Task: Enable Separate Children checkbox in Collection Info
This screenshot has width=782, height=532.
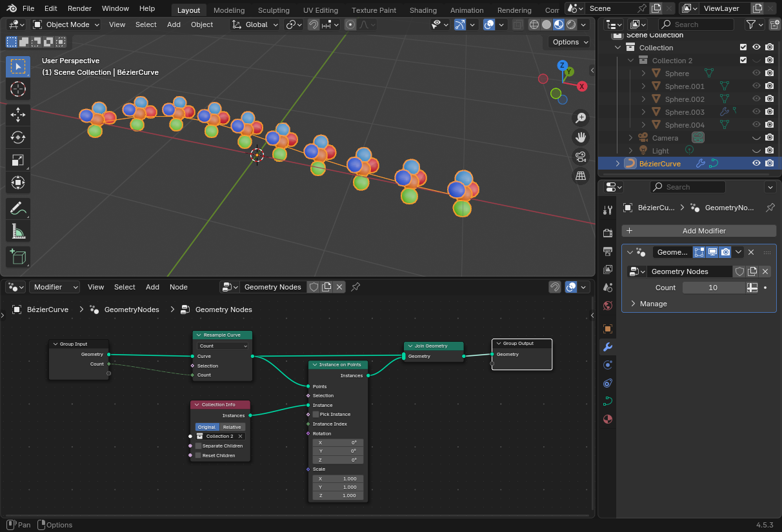Action: (x=199, y=446)
